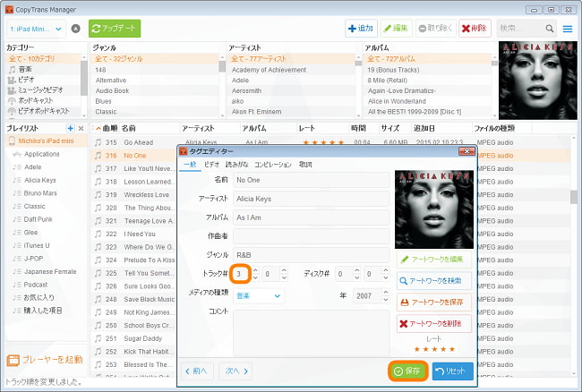
Task: Sort by 追加日 column header
Action: [424, 128]
